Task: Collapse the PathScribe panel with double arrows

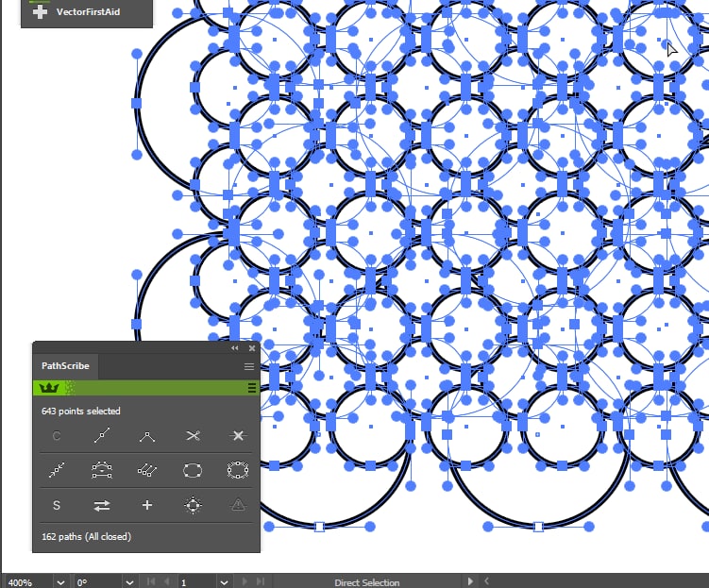Action: click(235, 348)
